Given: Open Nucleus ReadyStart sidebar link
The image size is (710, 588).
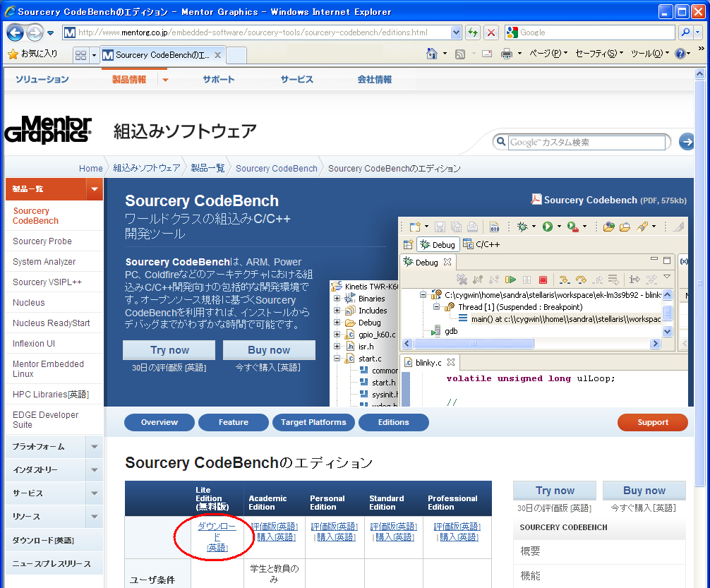Looking at the screenshot, I should coord(51,323).
